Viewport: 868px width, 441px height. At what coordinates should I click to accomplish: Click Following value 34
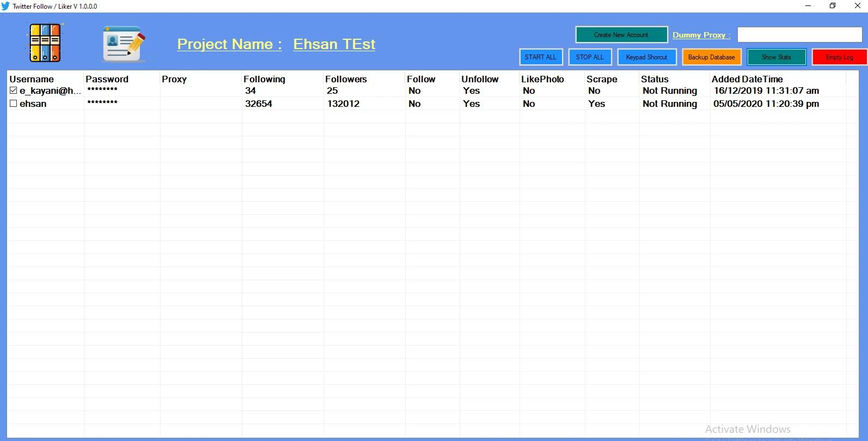(250, 90)
